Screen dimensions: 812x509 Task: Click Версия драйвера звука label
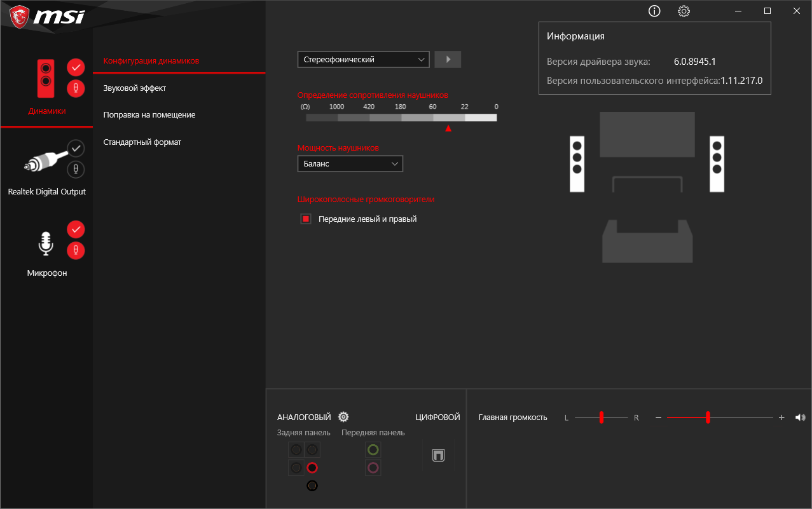point(598,62)
